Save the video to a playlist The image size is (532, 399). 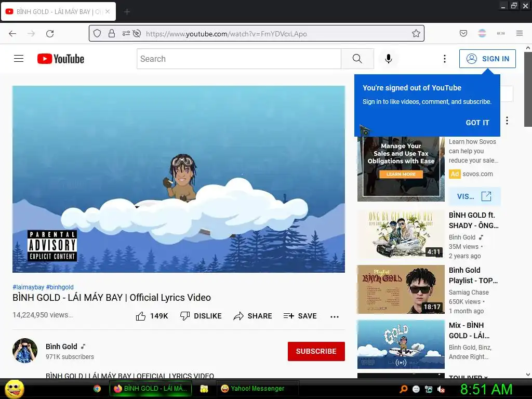click(x=300, y=316)
